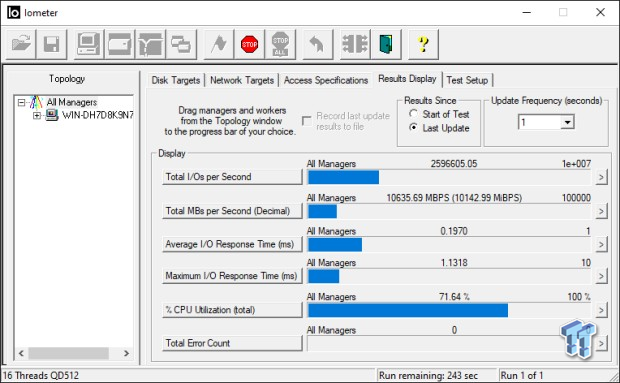Open arrow button beside Total MBs bar
Image resolution: width=620 pixels, height=383 pixels.
pyautogui.click(x=601, y=211)
